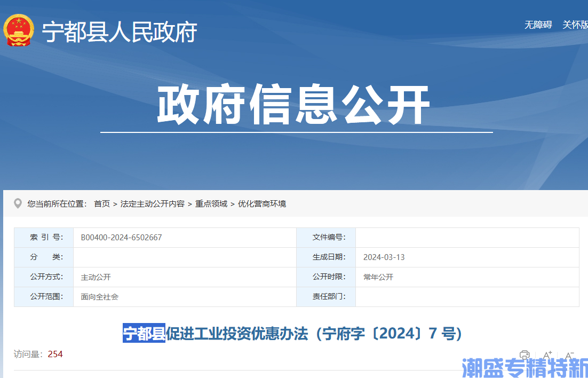Click the 政府信息公开 banner heading

point(294,105)
